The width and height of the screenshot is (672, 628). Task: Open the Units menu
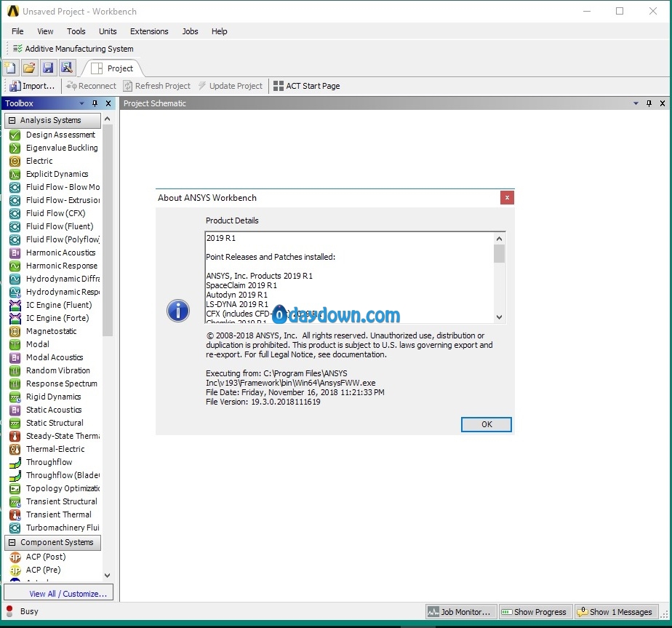pos(108,31)
